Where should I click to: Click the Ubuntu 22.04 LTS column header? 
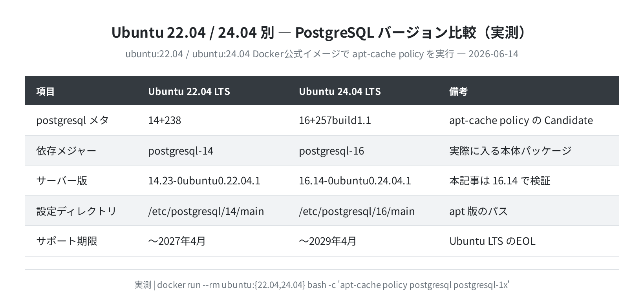[x=189, y=91]
